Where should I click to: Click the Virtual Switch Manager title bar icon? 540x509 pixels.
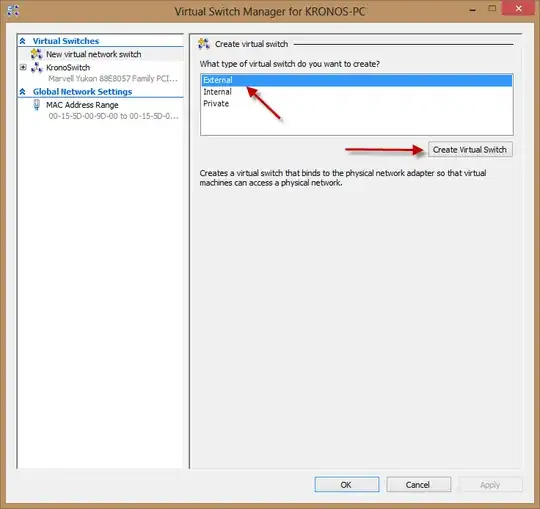(13, 11)
